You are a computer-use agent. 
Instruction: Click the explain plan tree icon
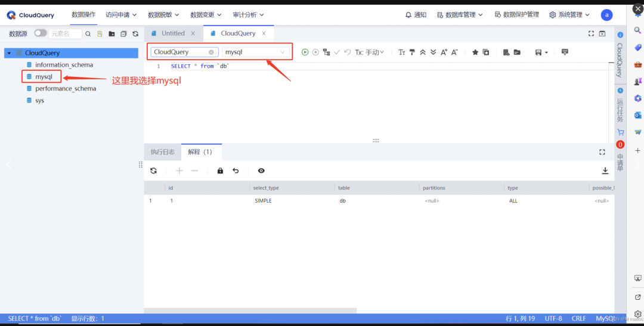327,52
